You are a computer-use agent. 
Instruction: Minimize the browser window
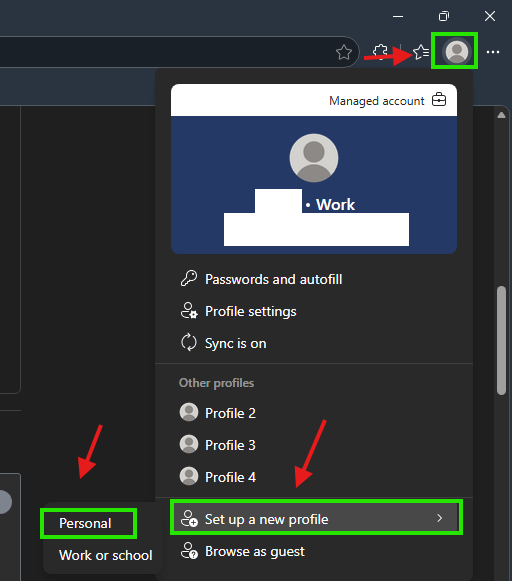(x=398, y=16)
